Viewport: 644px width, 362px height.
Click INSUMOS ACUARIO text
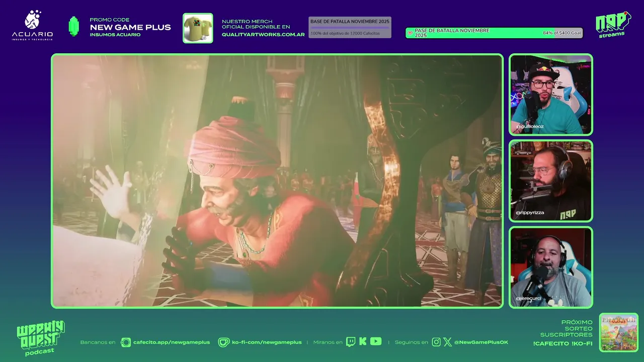[x=115, y=35]
